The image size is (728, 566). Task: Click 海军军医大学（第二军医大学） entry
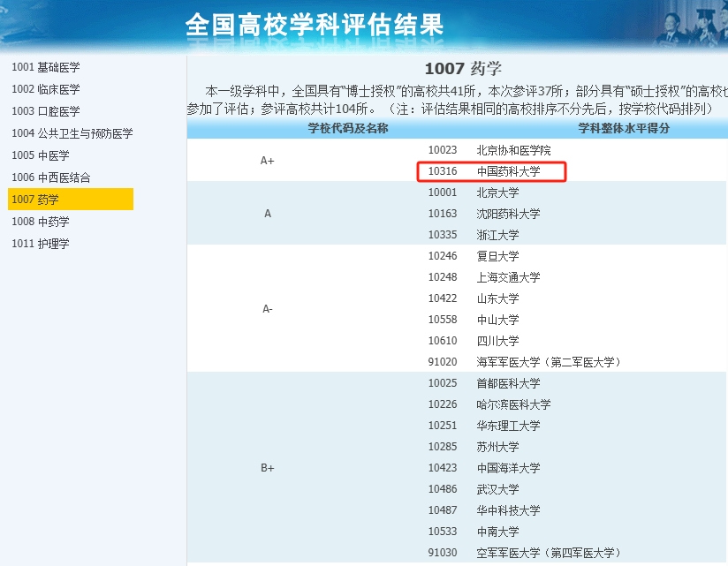[549, 362]
